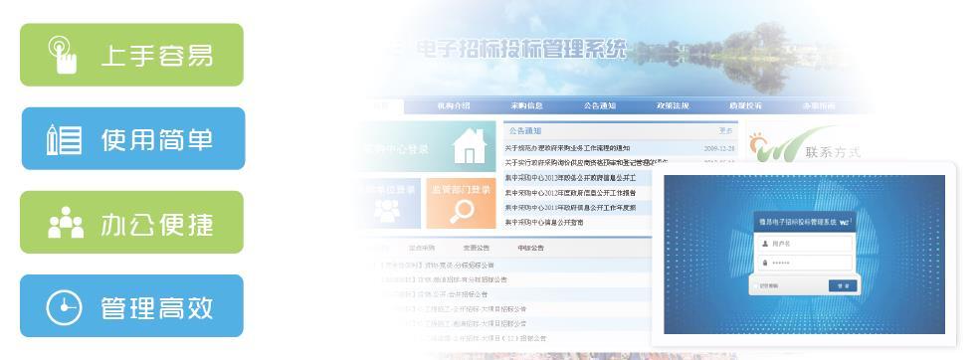Click the touch-finger icon beside 上手容易

[x=63, y=55]
